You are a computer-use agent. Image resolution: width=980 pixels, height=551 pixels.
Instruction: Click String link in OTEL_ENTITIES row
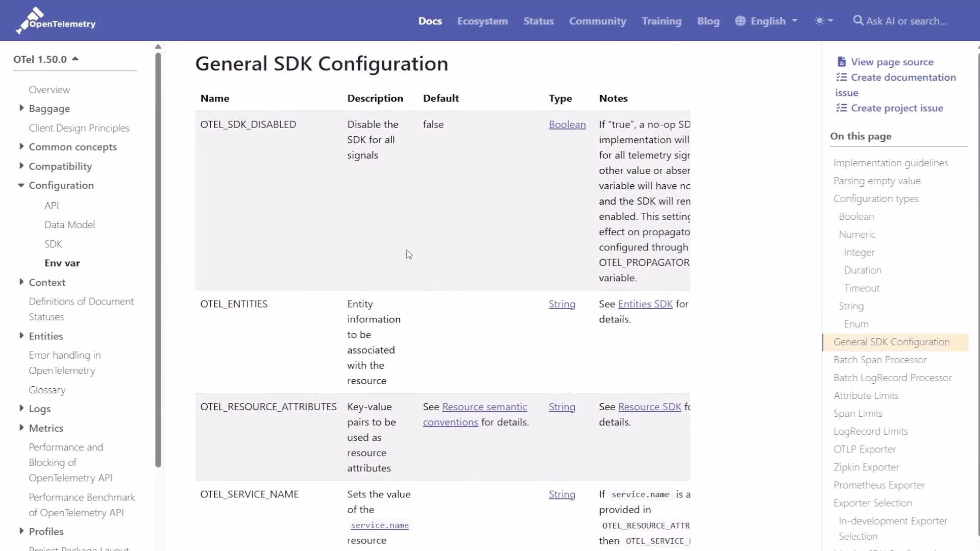[562, 304]
